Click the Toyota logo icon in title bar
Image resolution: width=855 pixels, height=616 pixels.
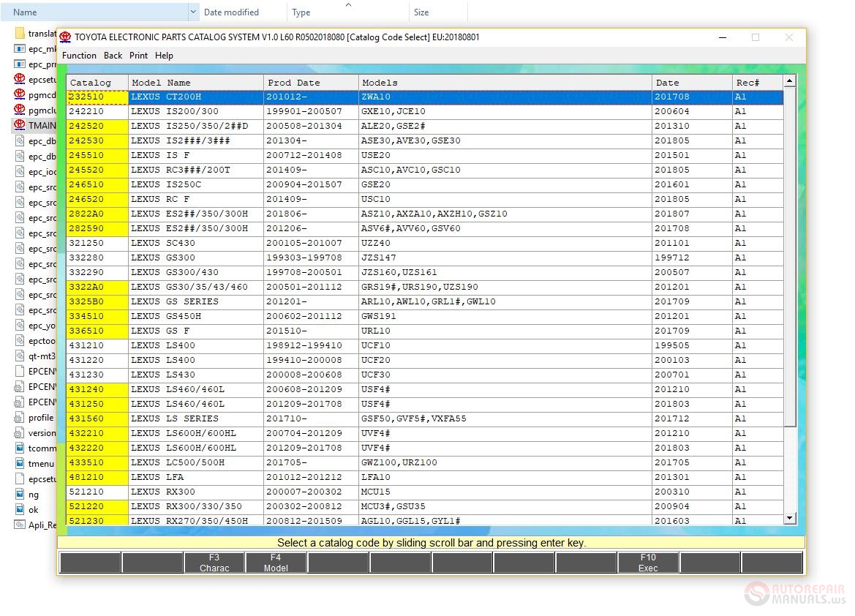(65, 37)
